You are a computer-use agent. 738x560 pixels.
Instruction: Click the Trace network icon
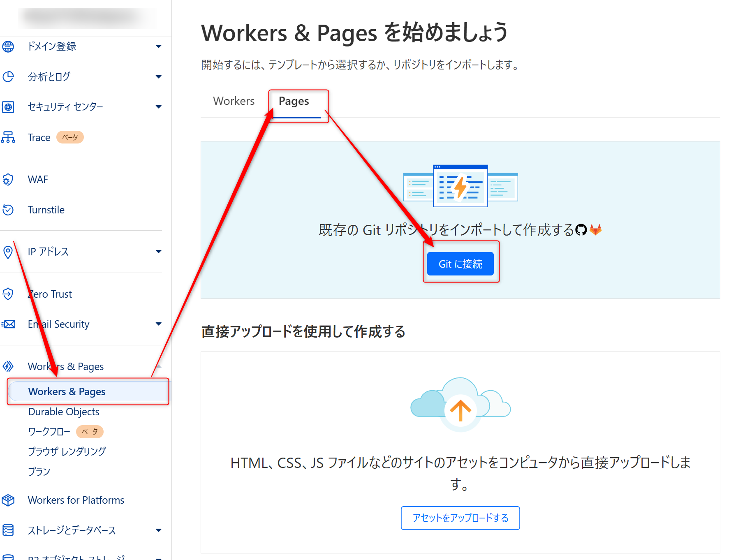tap(8, 137)
